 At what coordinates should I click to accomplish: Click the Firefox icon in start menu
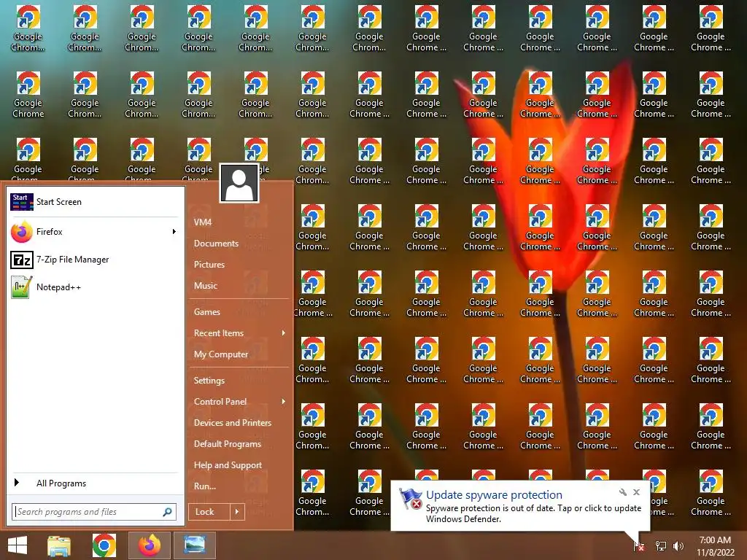22,232
